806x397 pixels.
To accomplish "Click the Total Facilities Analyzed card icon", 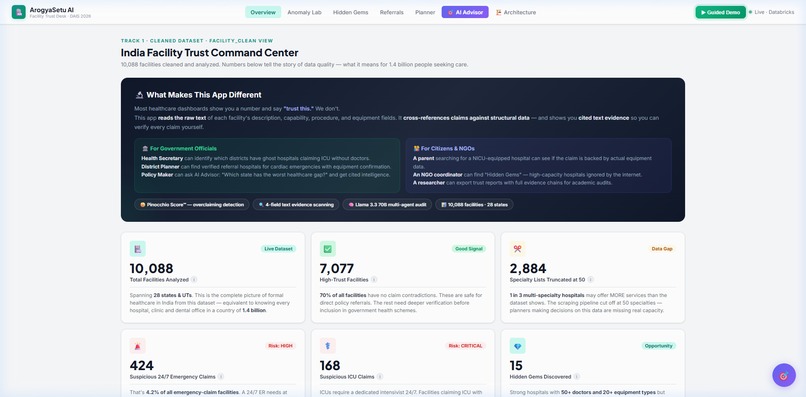I will (x=138, y=249).
